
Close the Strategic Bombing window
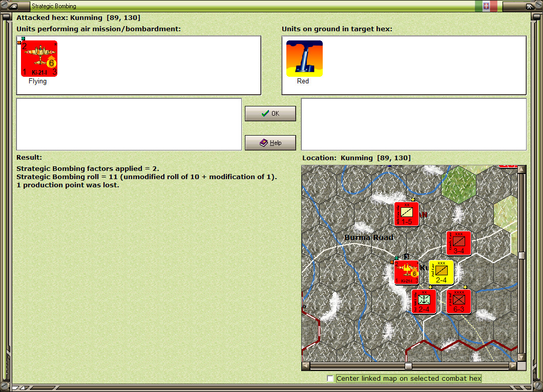tap(530, 6)
